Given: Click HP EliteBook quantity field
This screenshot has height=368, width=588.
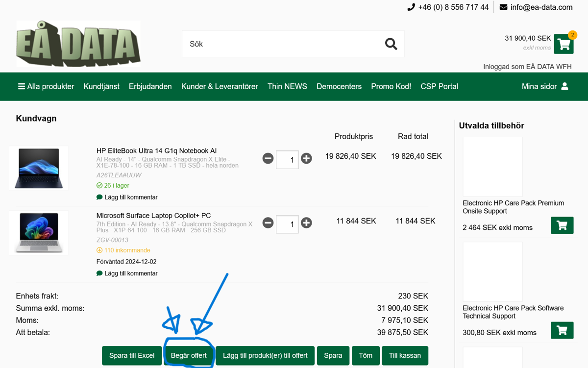Looking at the screenshot, I should click(287, 160).
